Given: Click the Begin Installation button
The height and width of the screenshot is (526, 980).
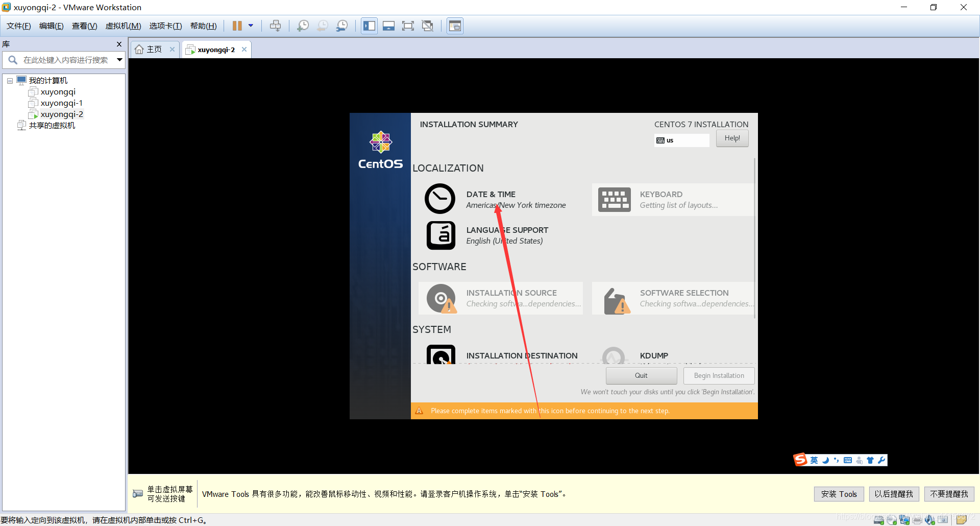Looking at the screenshot, I should 719,376.
